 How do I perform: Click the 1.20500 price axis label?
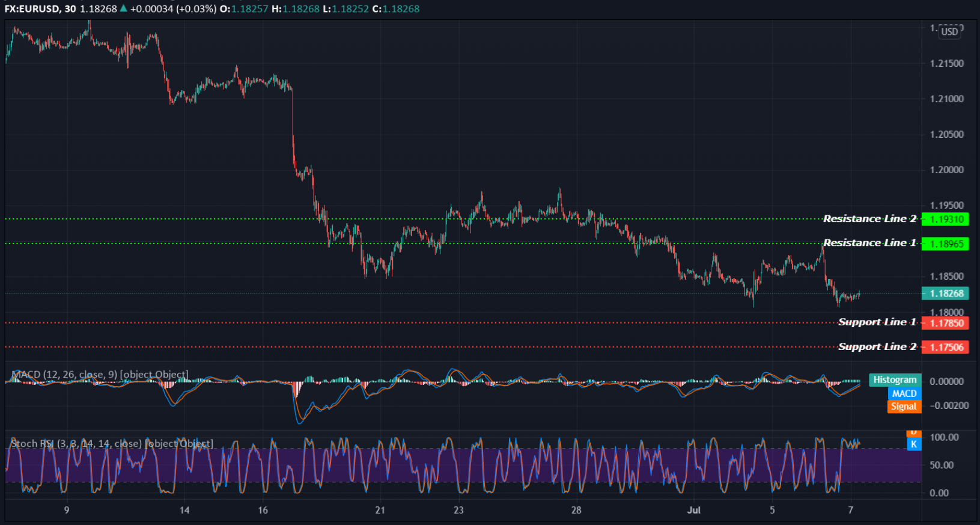click(x=947, y=135)
